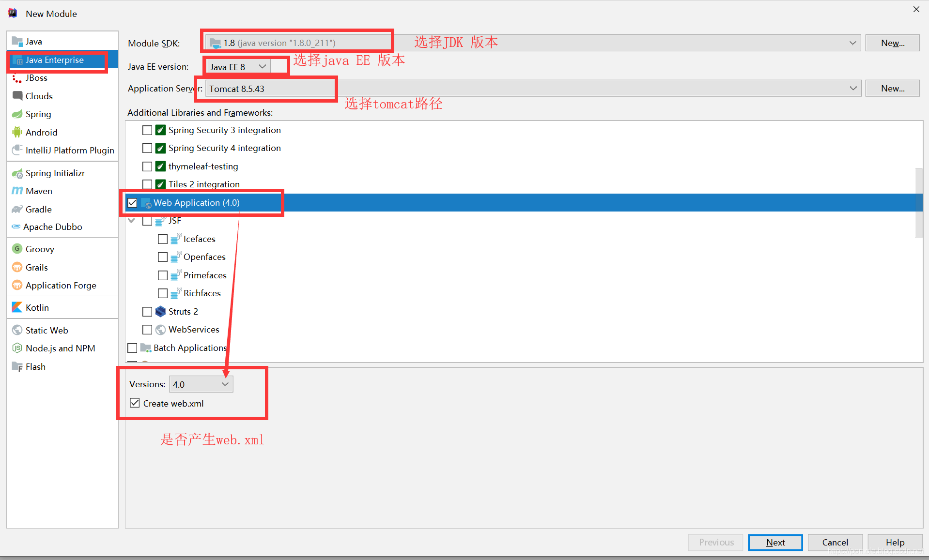Click New button beside Module SDK

tap(892, 43)
